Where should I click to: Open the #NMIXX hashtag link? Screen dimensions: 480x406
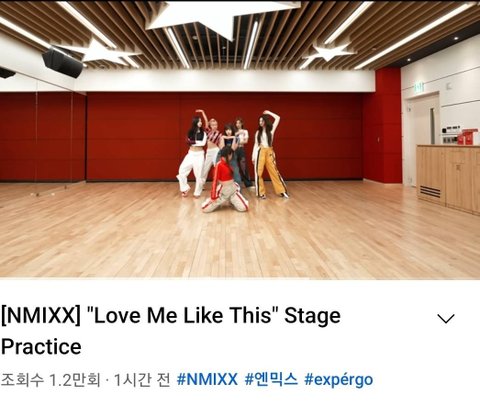click(x=207, y=379)
